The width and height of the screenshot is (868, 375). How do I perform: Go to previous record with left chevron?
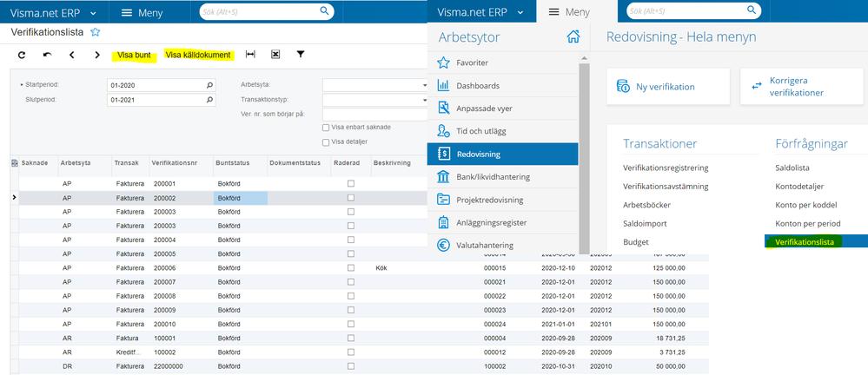(72, 55)
